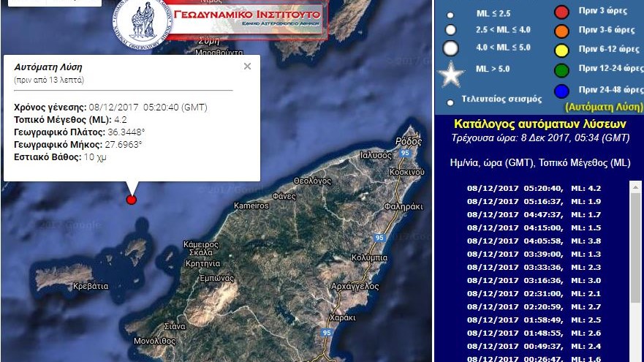Click the road 95 shield near Ρόδος

405,153
